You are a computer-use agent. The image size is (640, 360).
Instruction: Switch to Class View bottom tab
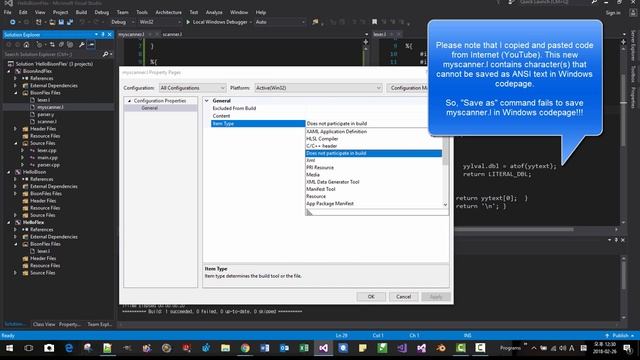[44, 324]
